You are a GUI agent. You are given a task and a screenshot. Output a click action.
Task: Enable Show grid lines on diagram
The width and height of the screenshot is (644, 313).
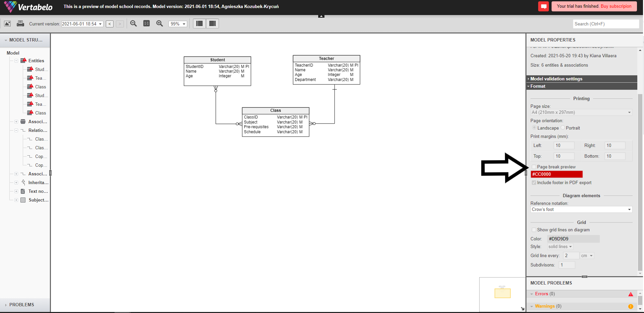point(534,230)
